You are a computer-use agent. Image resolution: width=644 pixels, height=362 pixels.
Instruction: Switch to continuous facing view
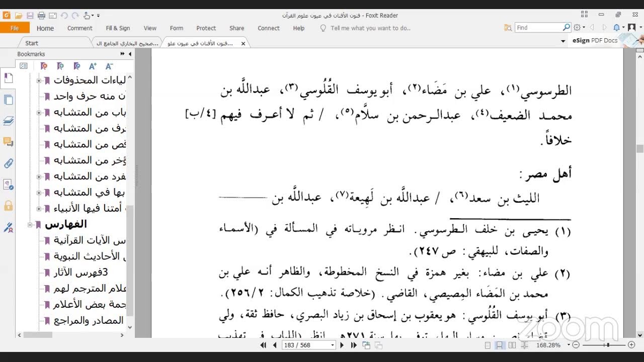[x=525, y=345]
